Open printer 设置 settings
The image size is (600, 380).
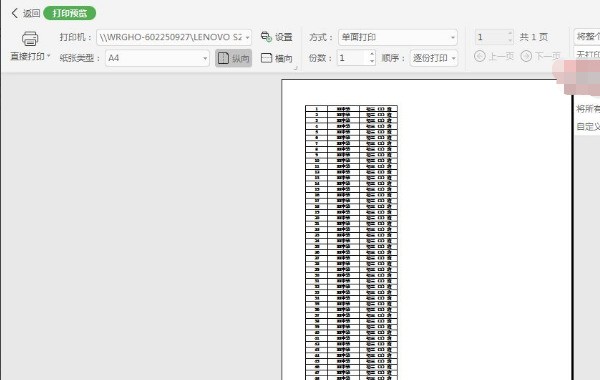(277, 37)
